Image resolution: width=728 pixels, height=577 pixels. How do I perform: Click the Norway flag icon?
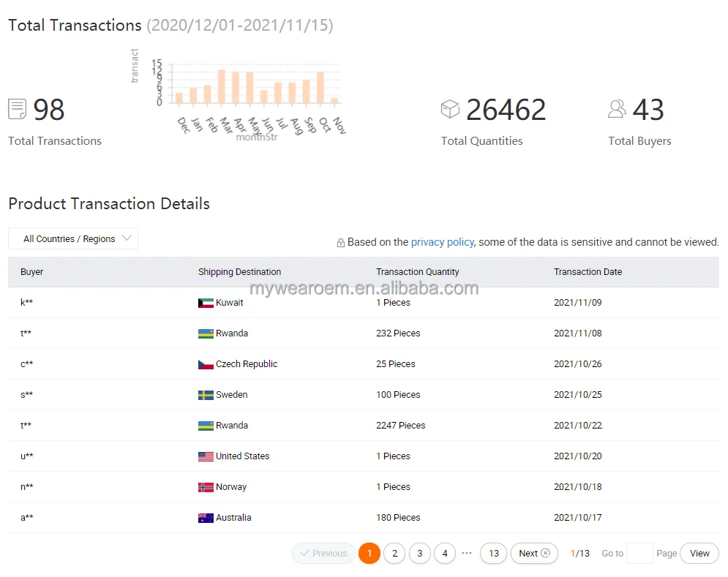[x=206, y=487]
